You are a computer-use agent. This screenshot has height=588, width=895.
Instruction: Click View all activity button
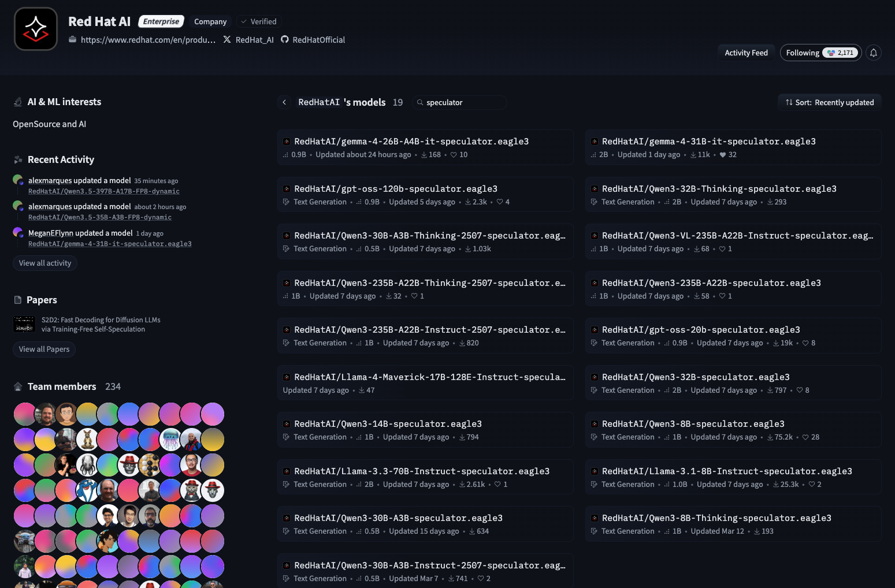click(x=45, y=263)
